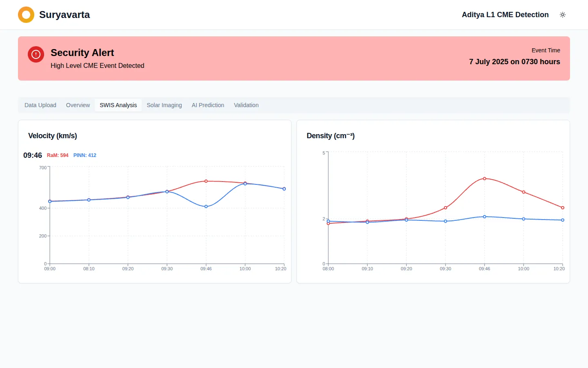Open the Solar Imaging tab

[x=164, y=105]
